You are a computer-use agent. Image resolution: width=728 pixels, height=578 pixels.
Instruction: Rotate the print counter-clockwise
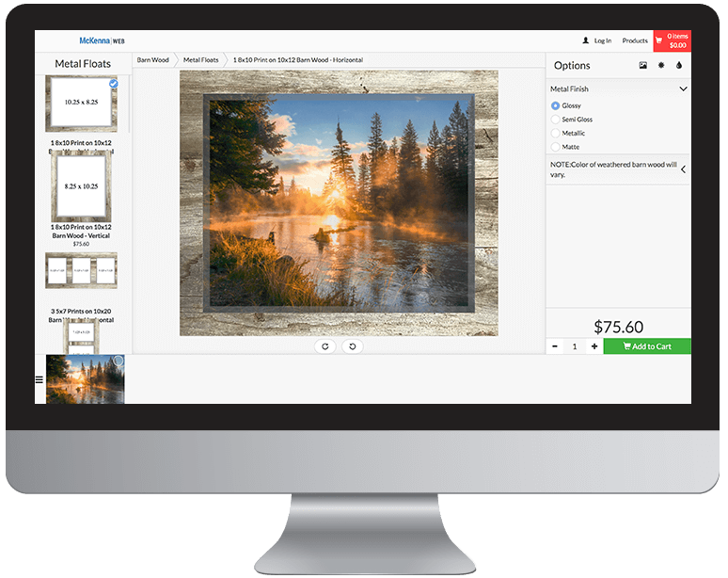click(x=353, y=346)
